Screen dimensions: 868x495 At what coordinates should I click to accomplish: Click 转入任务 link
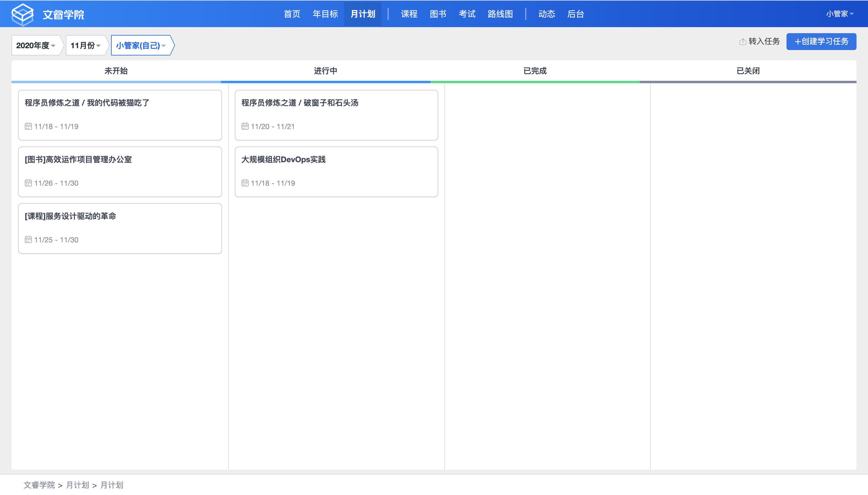(764, 42)
